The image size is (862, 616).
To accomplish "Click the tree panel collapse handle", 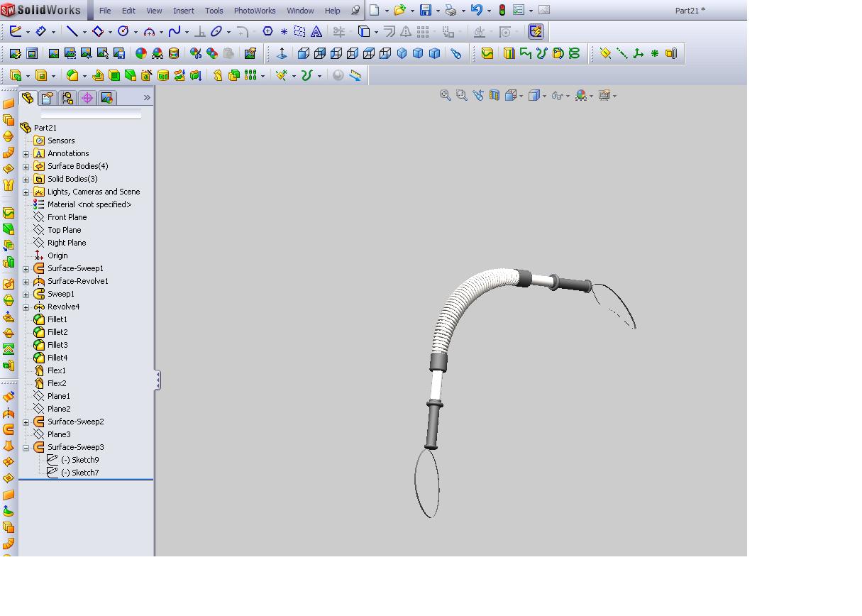I will point(158,380).
